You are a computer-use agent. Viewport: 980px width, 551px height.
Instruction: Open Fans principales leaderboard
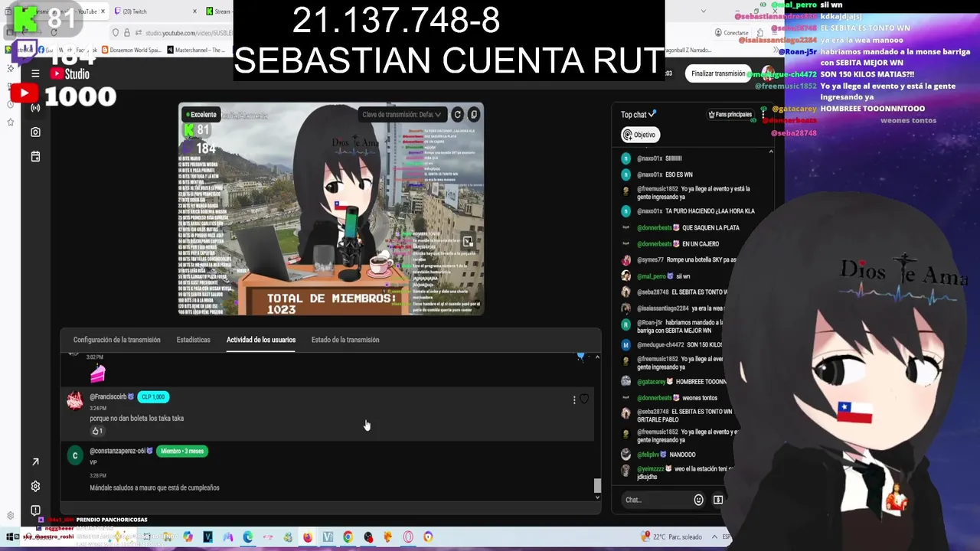coord(730,115)
